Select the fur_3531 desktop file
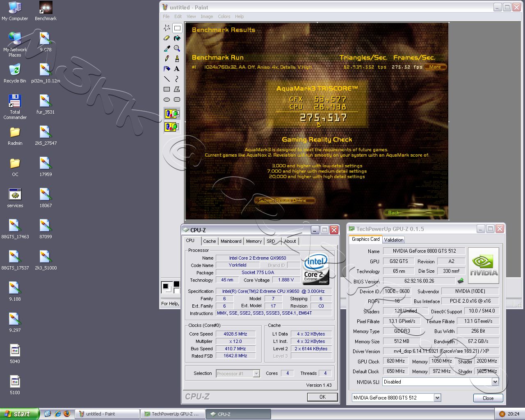This screenshot has width=525, height=420. [46, 105]
